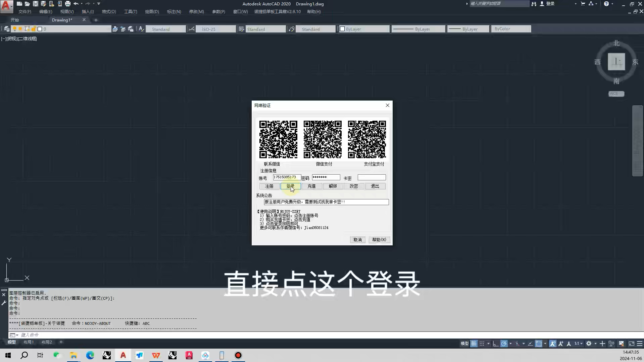Open the 绘图(D) menu
Viewport: 644px width, 362px height.
(152, 11)
